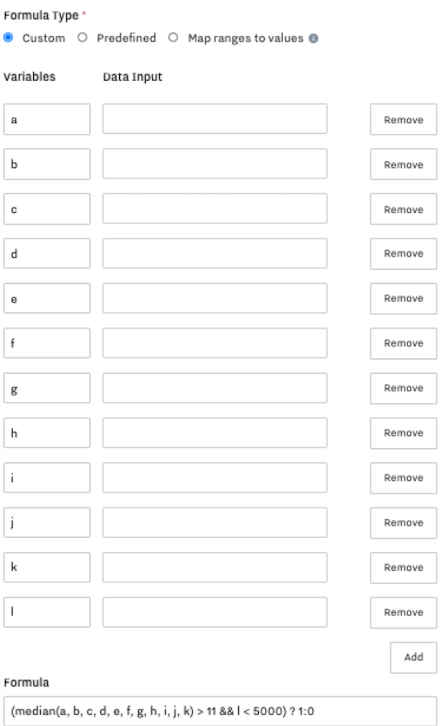This screenshot has width=440, height=726.
Task: Edit the variable name field containing b
Action: [47, 164]
